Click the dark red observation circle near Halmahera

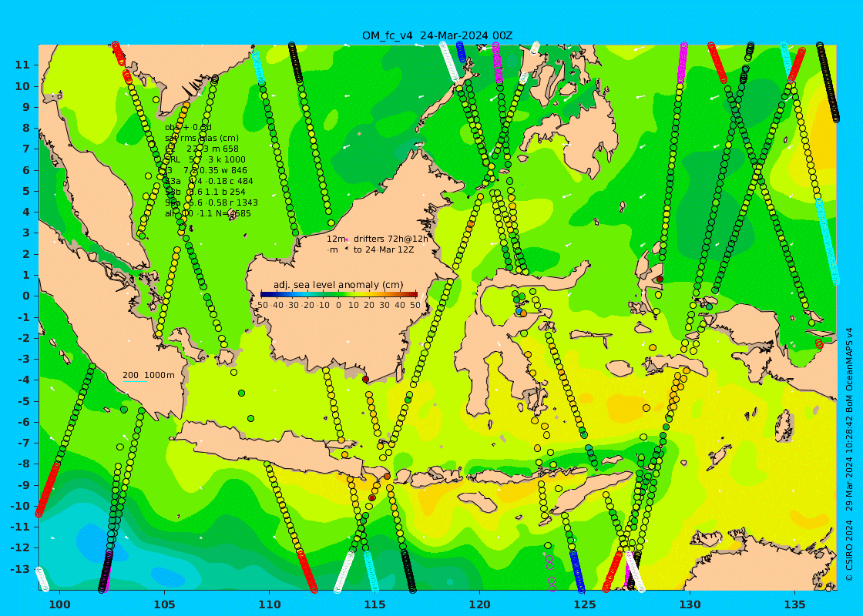(x=660, y=280)
